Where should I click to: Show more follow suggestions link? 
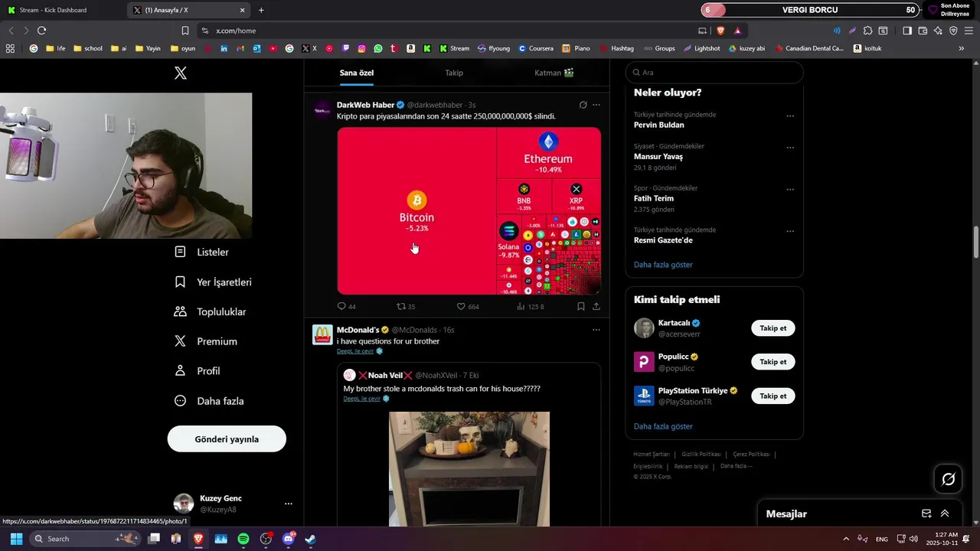[x=663, y=426]
